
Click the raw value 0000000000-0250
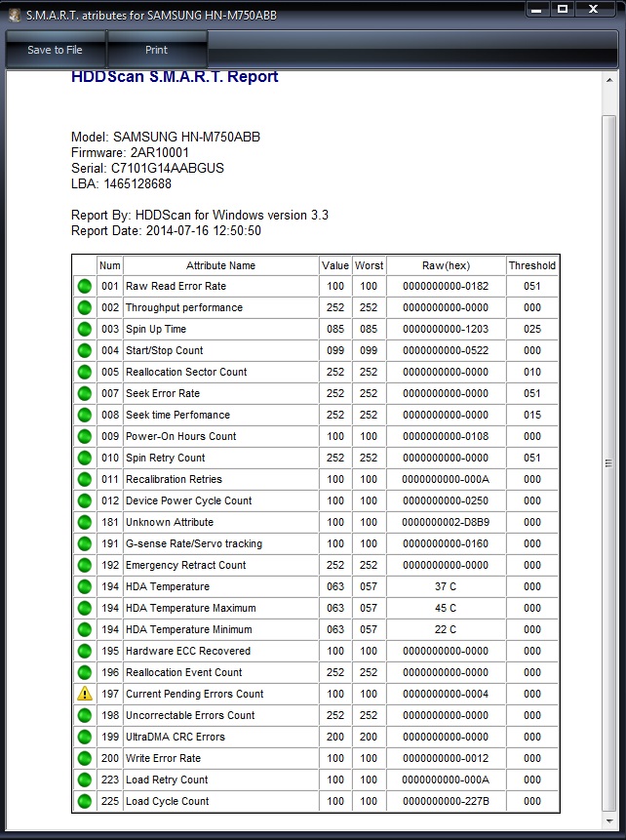446,500
